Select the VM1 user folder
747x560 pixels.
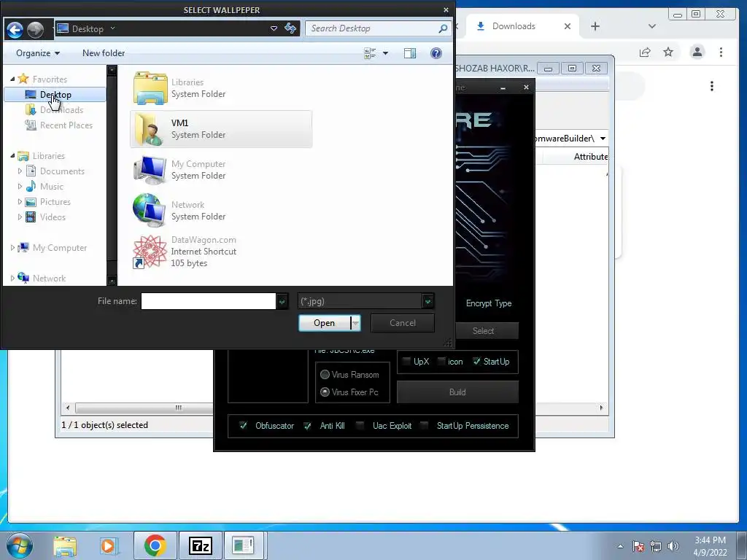221,129
